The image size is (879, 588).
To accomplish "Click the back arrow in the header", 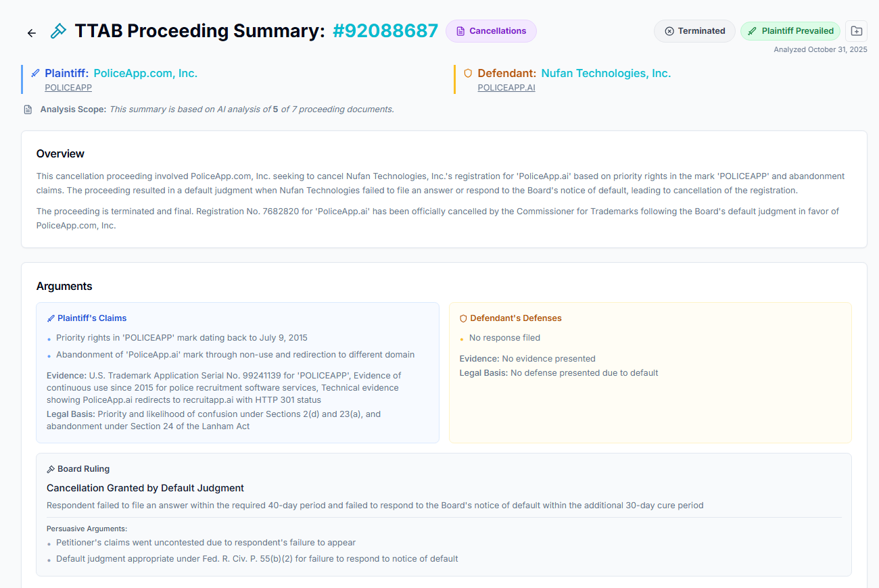I will 31,32.
